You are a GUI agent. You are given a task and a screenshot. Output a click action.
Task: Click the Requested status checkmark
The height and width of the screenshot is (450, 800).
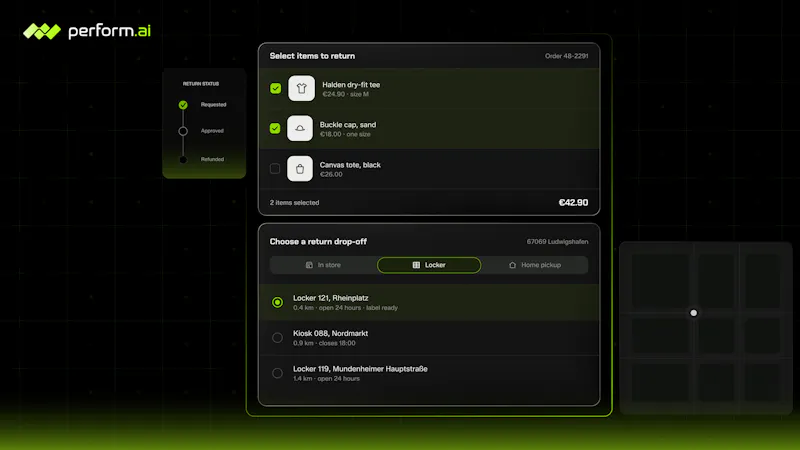(183, 105)
